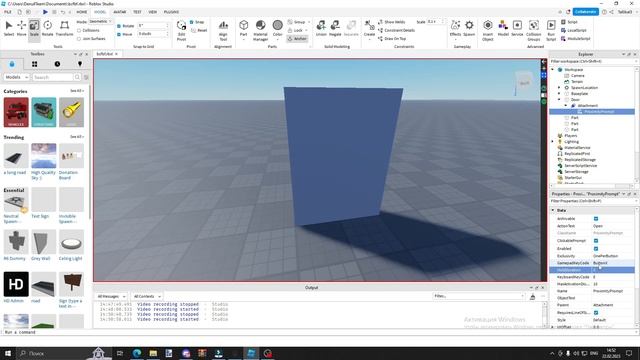640x360 pixels.
Task: Toggle the Enabled property checkbox
Action: [x=596, y=249]
